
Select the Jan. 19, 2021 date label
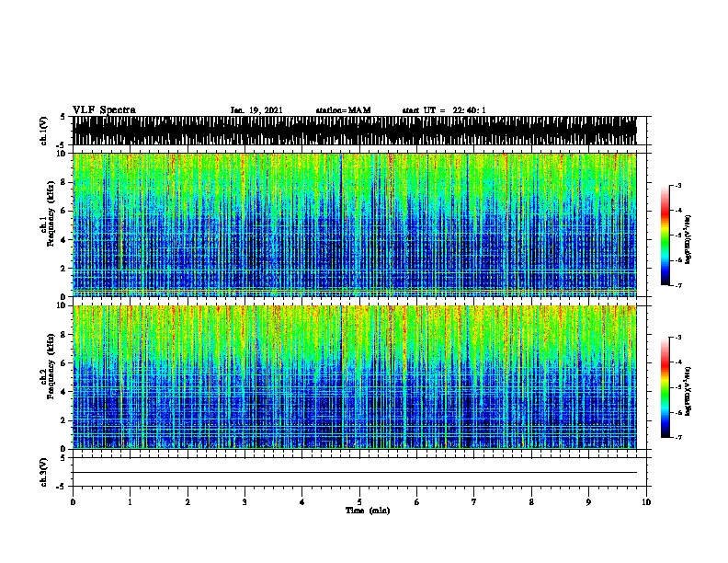(256, 110)
